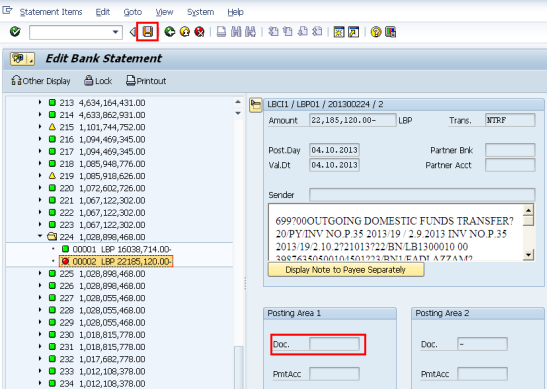This screenshot has width=547, height=389.
Task: Expand statement 213 tree node
Action: (40, 102)
